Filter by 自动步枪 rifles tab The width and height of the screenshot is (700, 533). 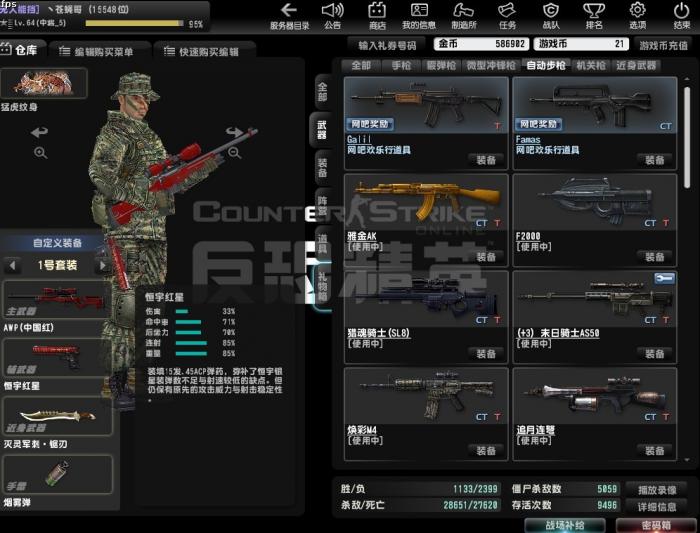[546, 66]
